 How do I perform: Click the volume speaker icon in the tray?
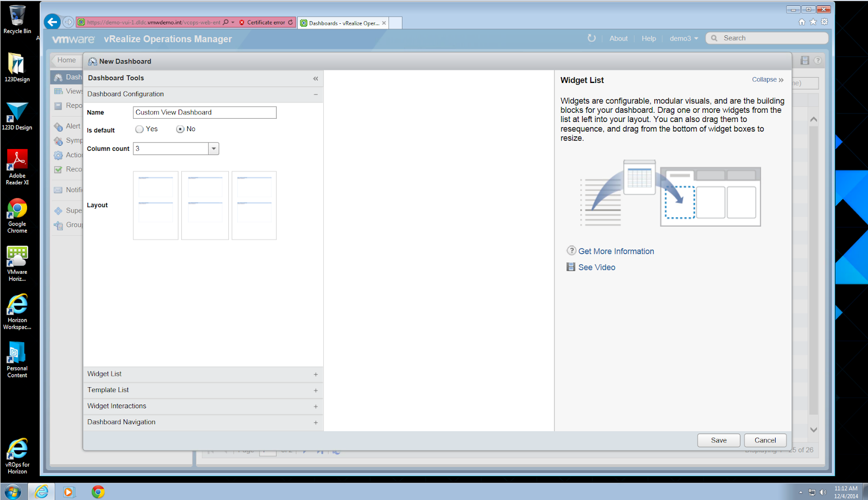coord(823,492)
